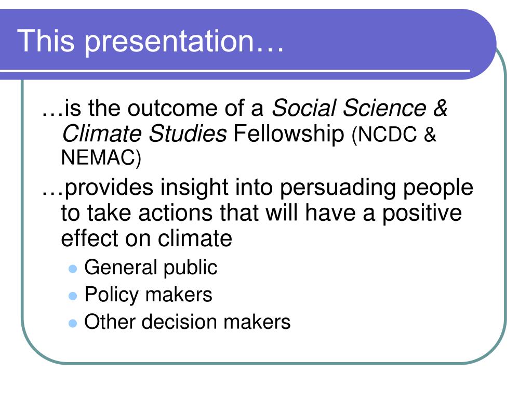
Task: Select the 'General public' text
Action: coord(151,268)
